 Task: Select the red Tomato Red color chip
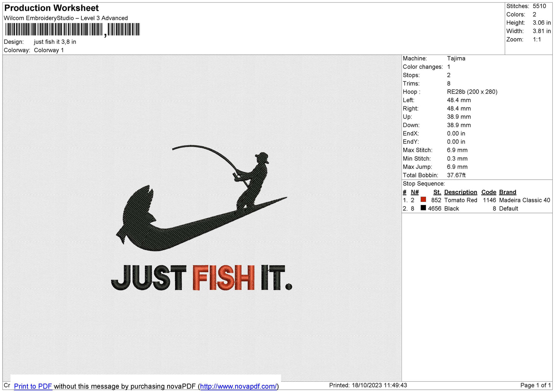pyautogui.click(x=423, y=199)
